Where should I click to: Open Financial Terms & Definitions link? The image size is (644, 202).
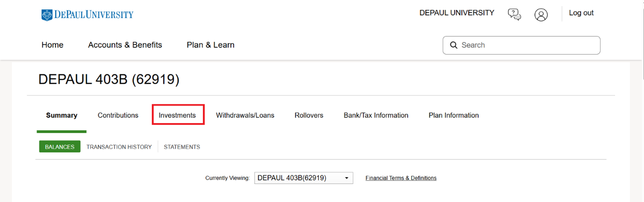(401, 178)
